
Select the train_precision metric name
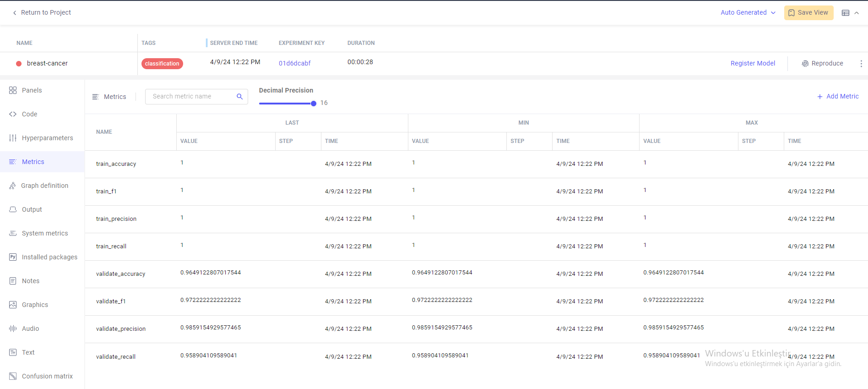(116, 219)
